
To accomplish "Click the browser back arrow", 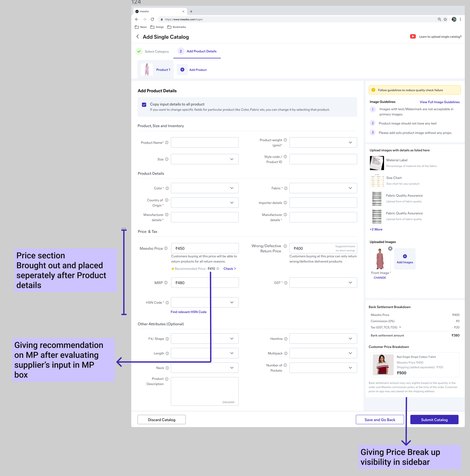I will tap(137, 19).
